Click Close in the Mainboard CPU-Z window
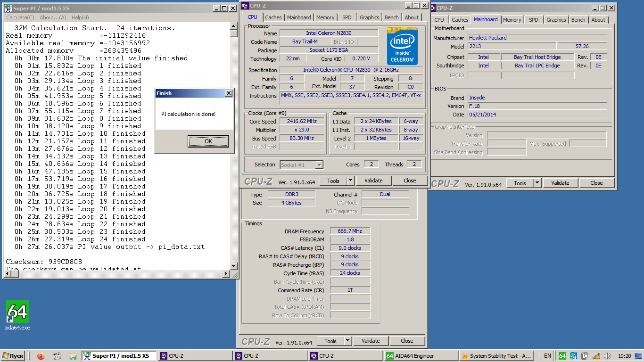This screenshot has height=362, width=644. tap(596, 183)
